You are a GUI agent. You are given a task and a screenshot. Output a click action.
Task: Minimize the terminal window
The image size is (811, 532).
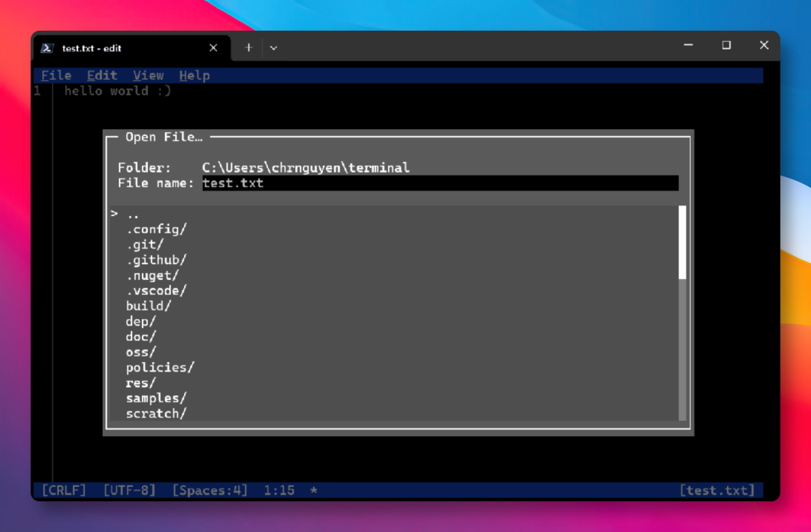click(688, 46)
